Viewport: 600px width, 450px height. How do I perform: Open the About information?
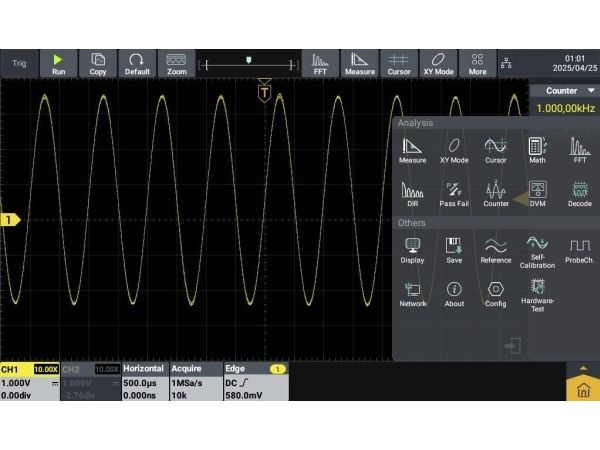pyautogui.click(x=454, y=294)
